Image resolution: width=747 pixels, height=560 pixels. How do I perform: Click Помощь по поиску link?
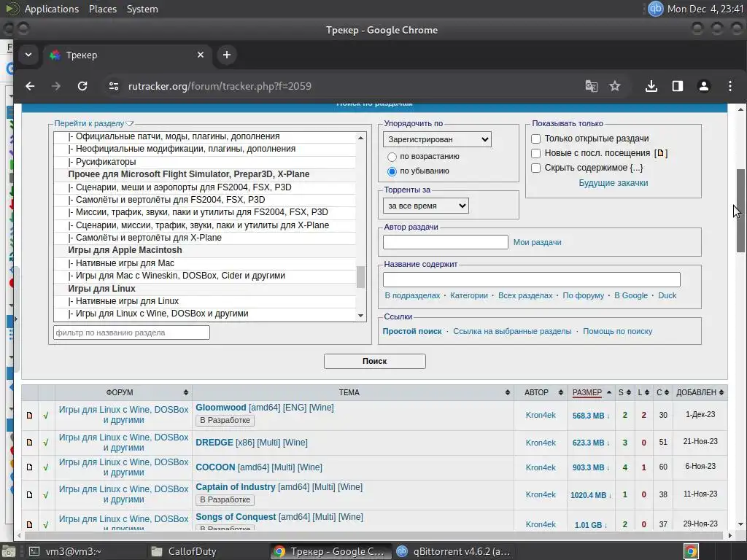pyautogui.click(x=617, y=332)
